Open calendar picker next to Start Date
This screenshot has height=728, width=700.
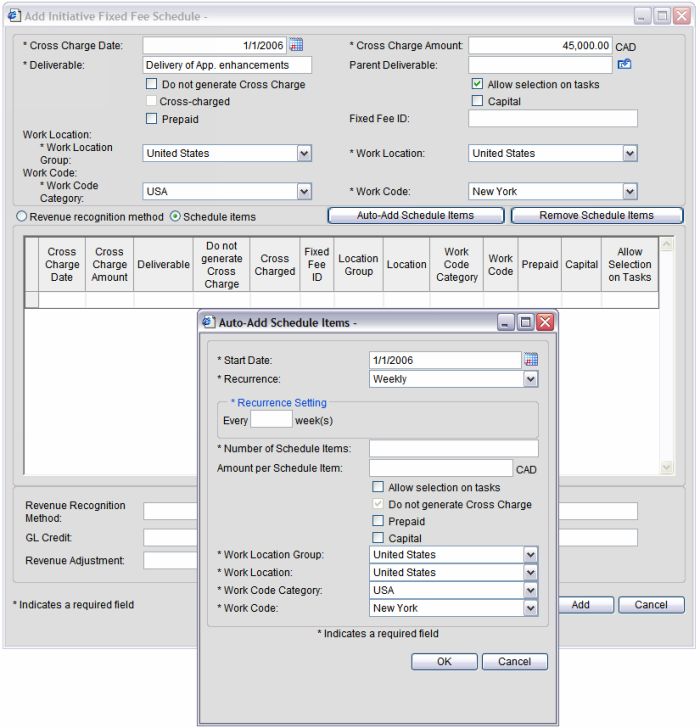(x=531, y=360)
